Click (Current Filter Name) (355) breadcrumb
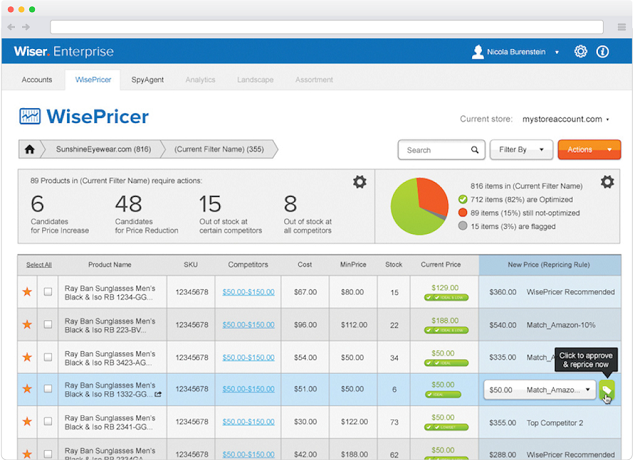640x460 pixels. coord(219,149)
